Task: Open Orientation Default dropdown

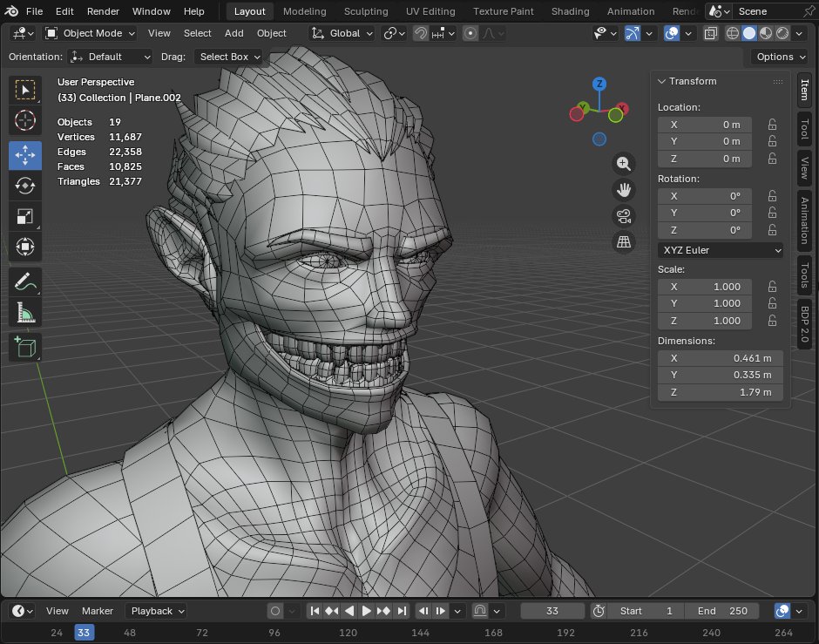Action: click(x=110, y=57)
